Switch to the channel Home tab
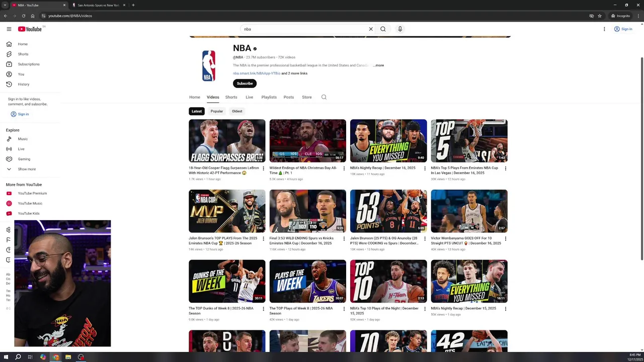 point(195,97)
